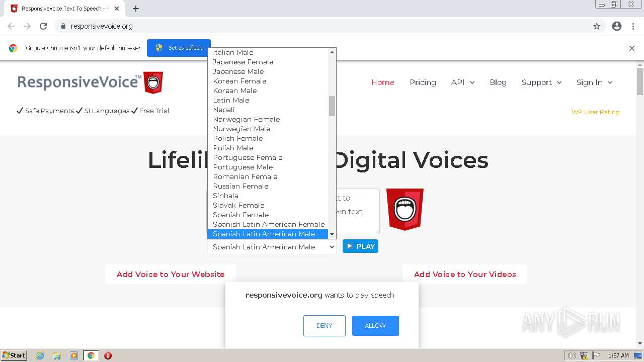This screenshot has width=644, height=362.
Task: Open Add Voice to Your Videos
Action: pos(465,275)
